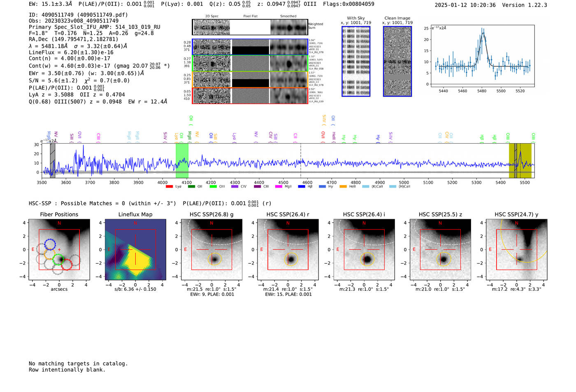Click the 'm:17.2 re:4.3" s:3.3"' caption
This screenshot has height=392, width=576.
click(517, 289)
